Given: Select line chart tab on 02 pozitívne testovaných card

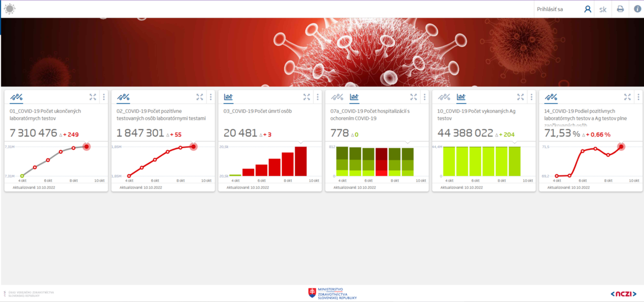Looking at the screenshot, I should coord(123,97).
